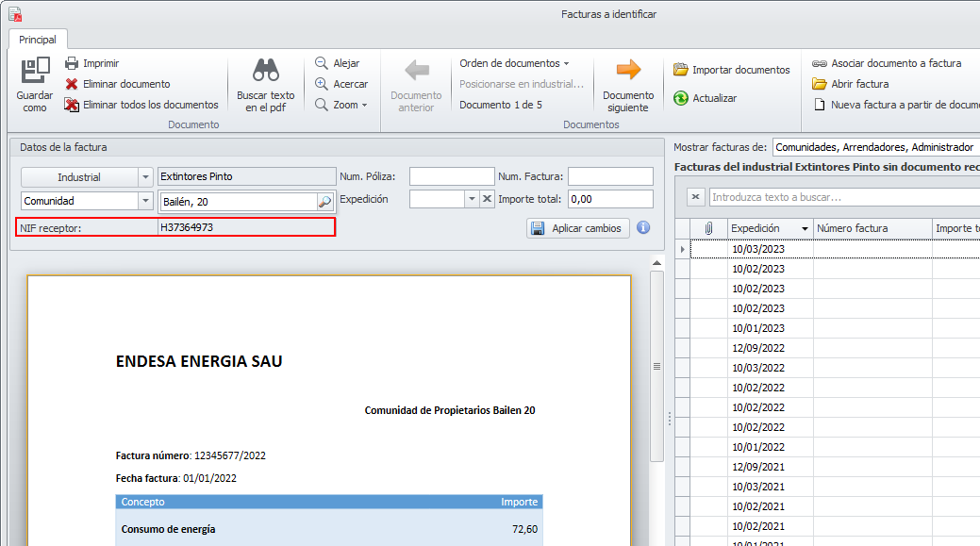Open the Expedición date dropdown arrow

[x=472, y=199]
